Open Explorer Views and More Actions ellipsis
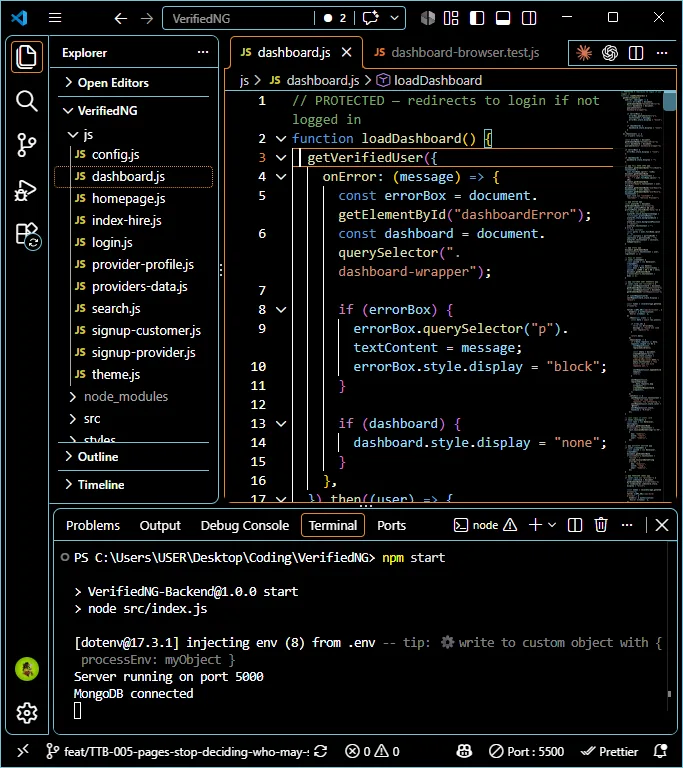The width and height of the screenshot is (683, 768). pos(203,52)
